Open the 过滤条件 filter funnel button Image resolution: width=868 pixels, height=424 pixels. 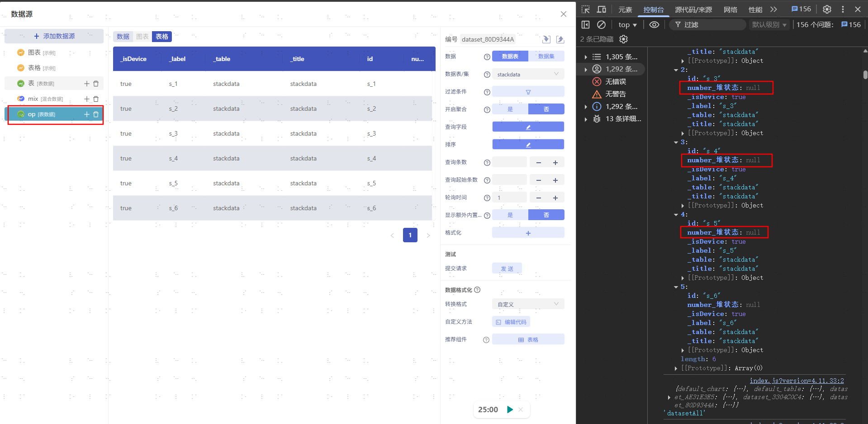(x=528, y=92)
